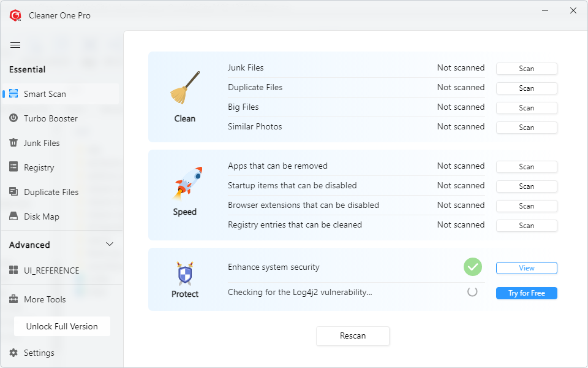Viewport: 588px width, 368px height.
Task: View Enhance system security details
Action: pyautogui.click(x=526, y=268)
